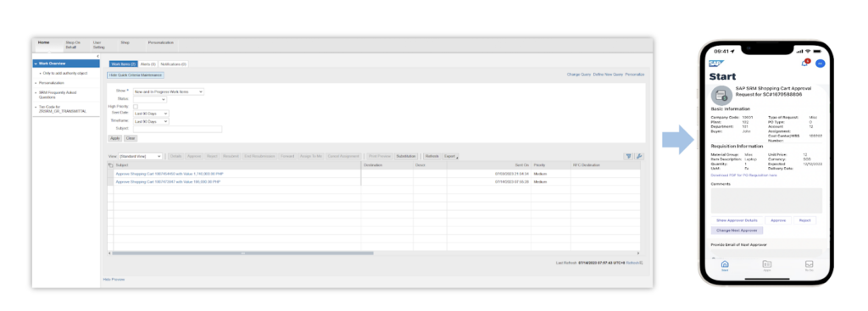Tap the notification bell on phone
This screenshot has height=311, width=868.
click(x=805, y=64)
